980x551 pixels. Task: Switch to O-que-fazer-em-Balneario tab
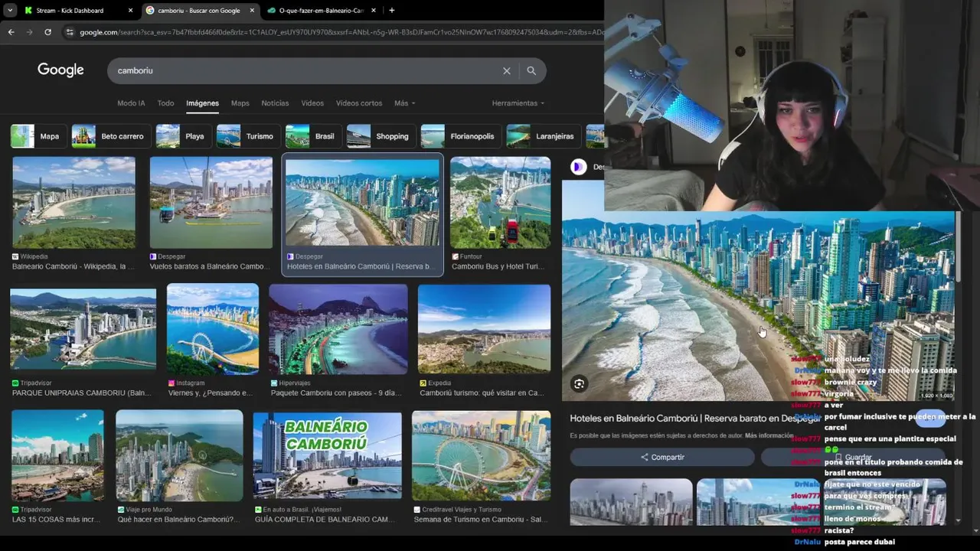tap(321, 11)
